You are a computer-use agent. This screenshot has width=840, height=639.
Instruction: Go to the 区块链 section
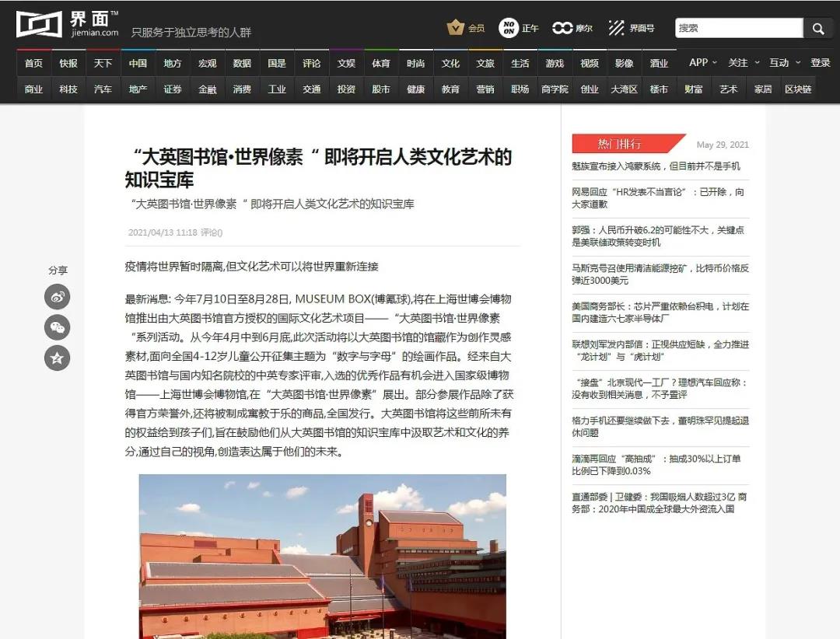point(798,89)
